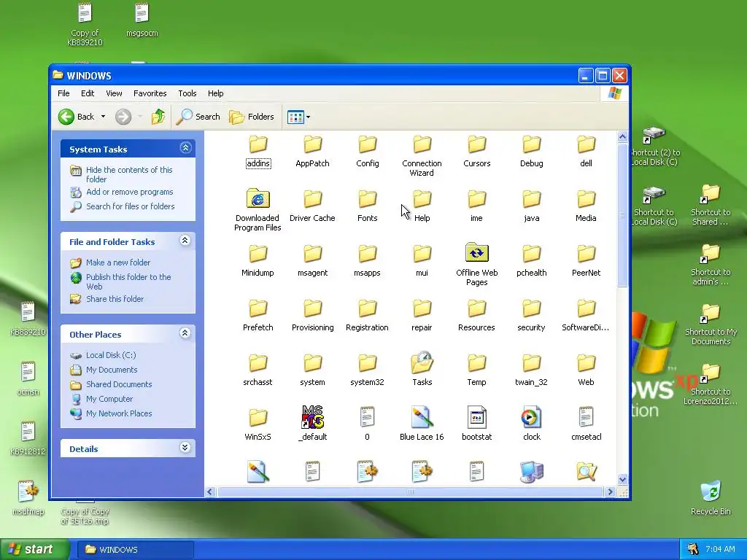Select the SoftwareDi... folder
The image size is (747, 560).
click(586, 308)
